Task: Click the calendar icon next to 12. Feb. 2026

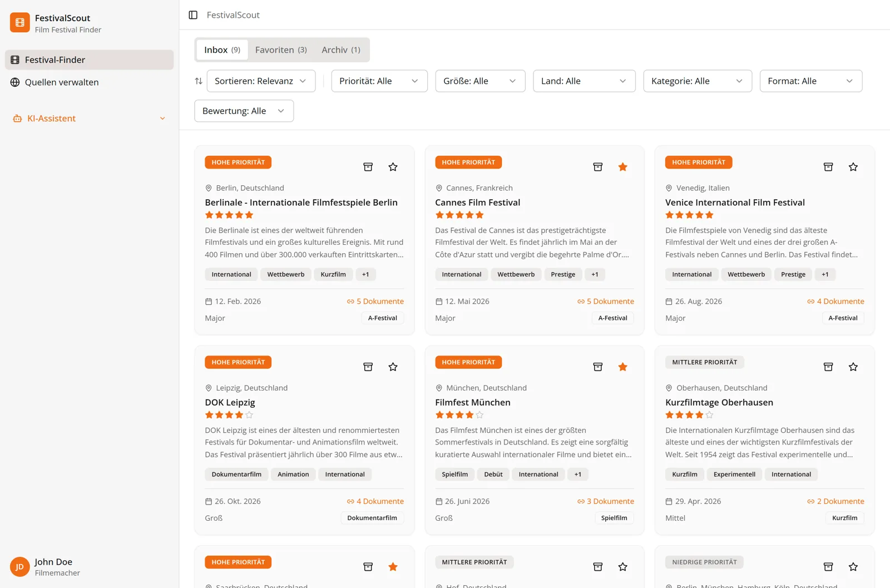Action: tap(209, 302)
